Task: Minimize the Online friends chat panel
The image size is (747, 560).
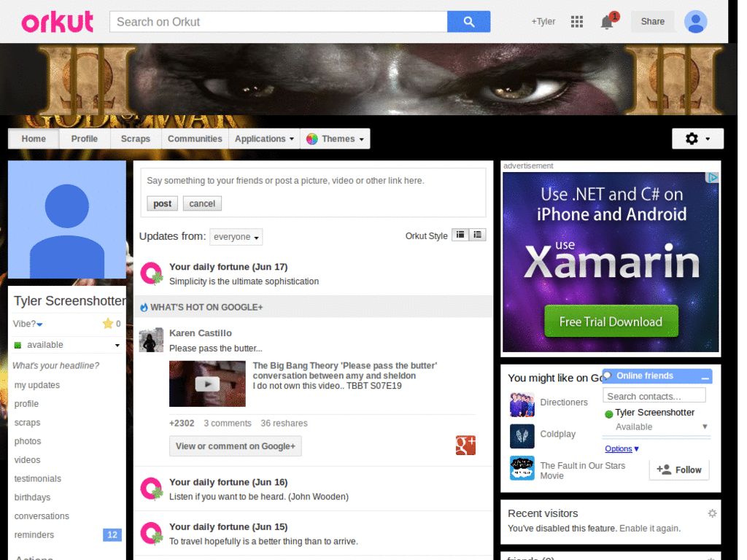Action: [705, 377]
